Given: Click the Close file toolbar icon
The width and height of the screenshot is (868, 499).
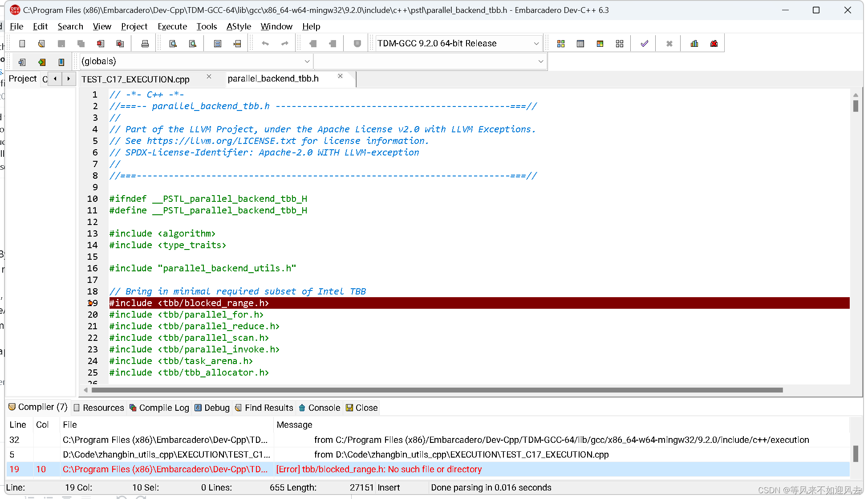Looking at the screenshot, I should pyautogui.click(x=101, y=44).
